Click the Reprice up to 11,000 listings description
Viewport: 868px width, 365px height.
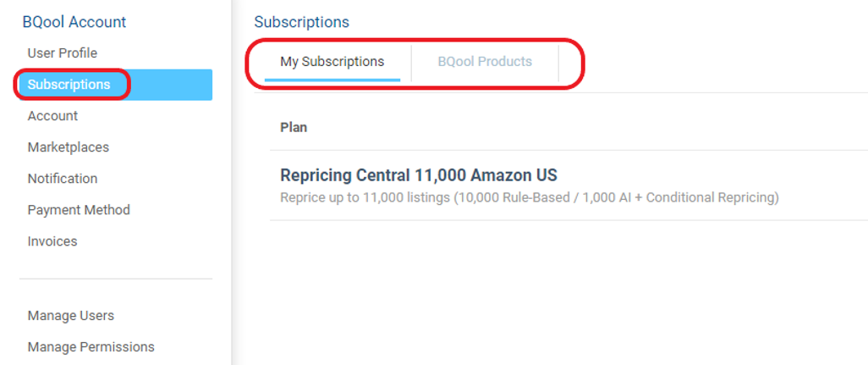point(530,197)
